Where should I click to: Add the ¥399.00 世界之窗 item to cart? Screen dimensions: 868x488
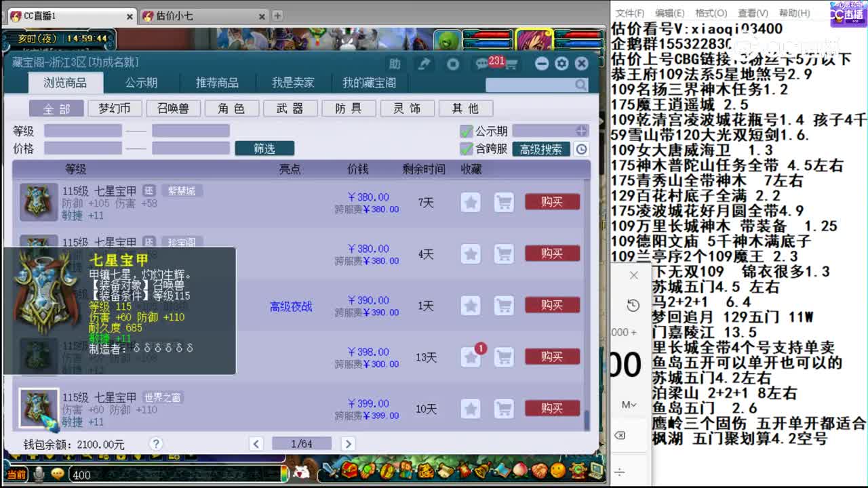point(504,409)
